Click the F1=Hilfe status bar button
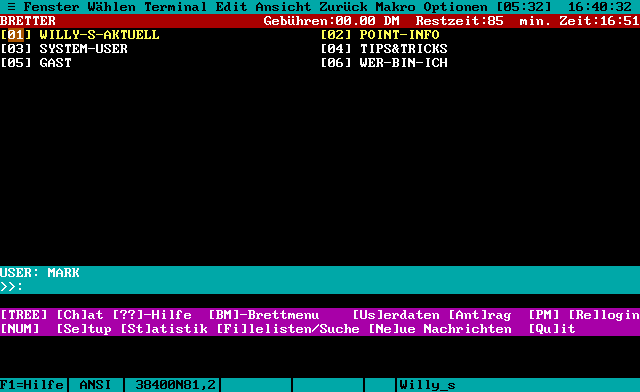640x392 pixels. 32,385
